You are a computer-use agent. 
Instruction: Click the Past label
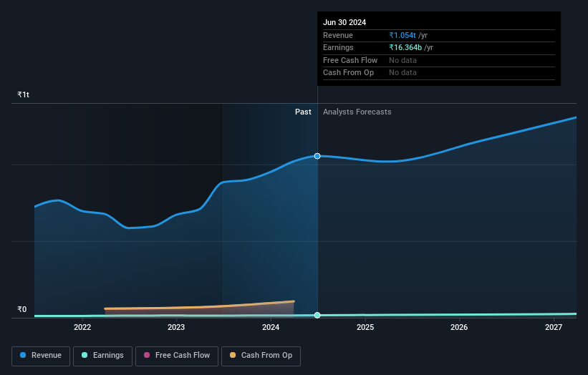tap(303, 112)
